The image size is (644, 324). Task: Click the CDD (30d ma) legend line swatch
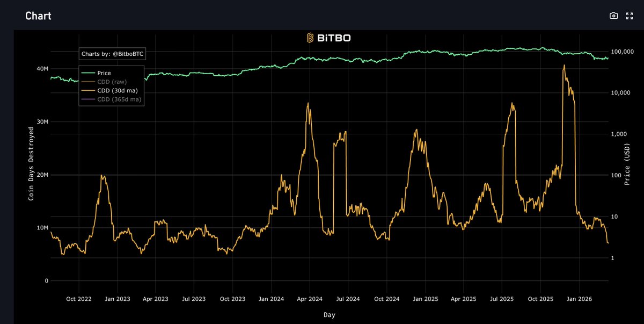(87, 90)
